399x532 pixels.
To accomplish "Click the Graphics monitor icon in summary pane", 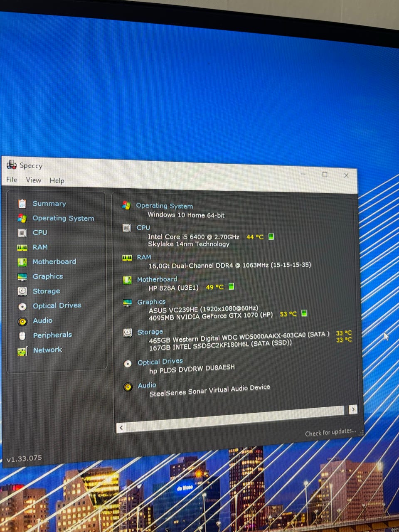I will point(128,303).
